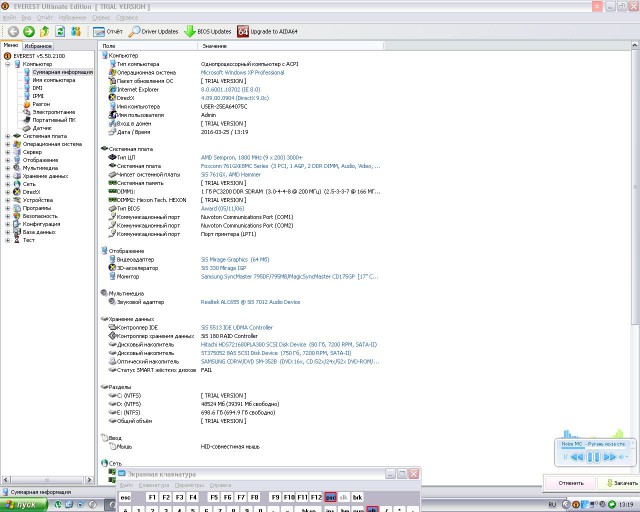Skip to previous track in music widget

tap(577, 457)
